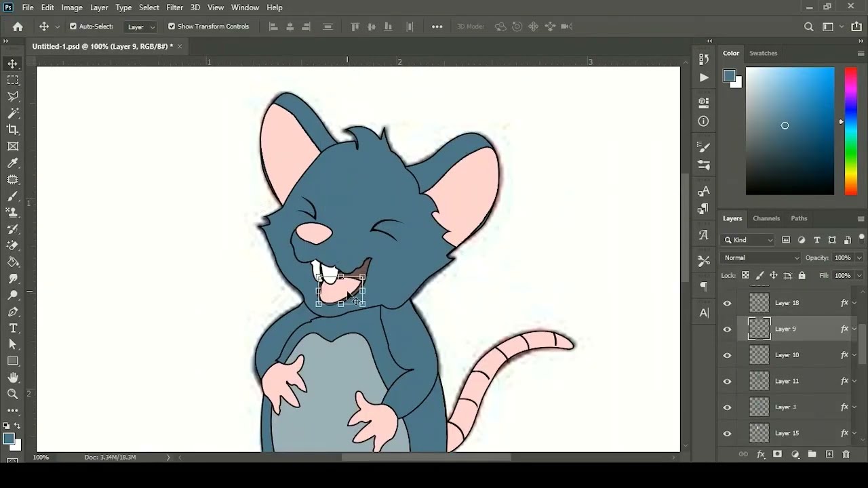Screen dimensions: 868x488
Task: Open the Kind filter dropdown
Action: coord(749,240)
